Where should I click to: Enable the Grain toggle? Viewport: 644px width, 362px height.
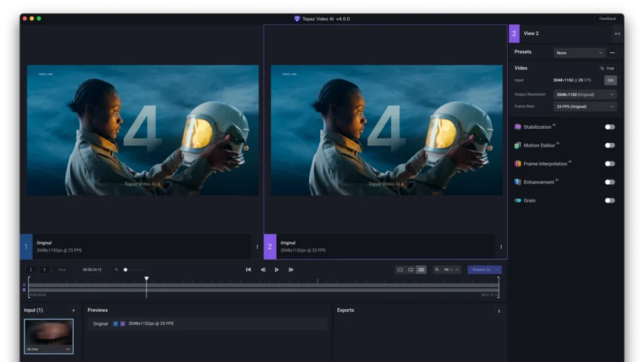[x=610, y=200]
